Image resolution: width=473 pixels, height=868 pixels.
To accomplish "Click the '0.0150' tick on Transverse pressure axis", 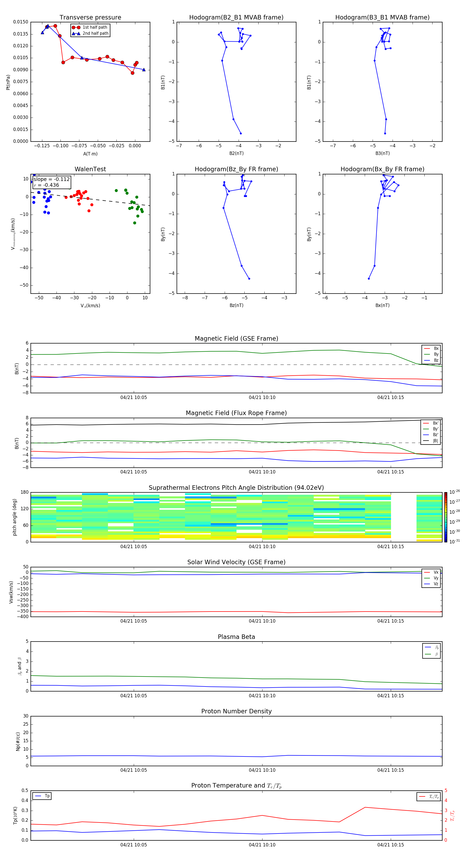I will tap(20, 22).
